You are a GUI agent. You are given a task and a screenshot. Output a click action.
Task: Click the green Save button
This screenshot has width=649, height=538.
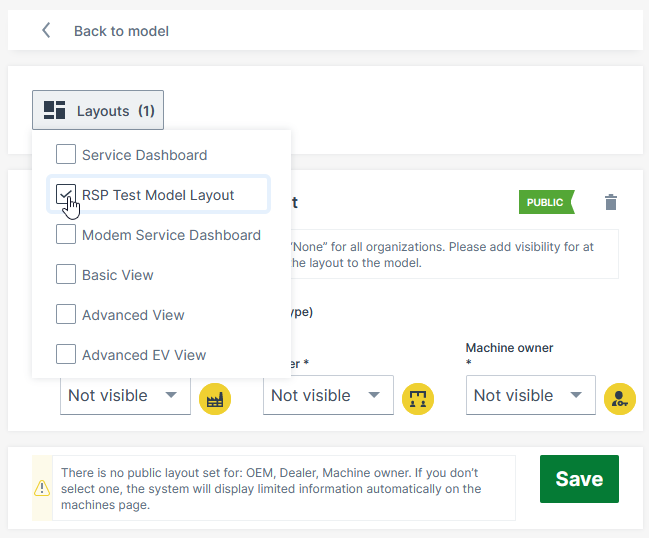(579, 479)
